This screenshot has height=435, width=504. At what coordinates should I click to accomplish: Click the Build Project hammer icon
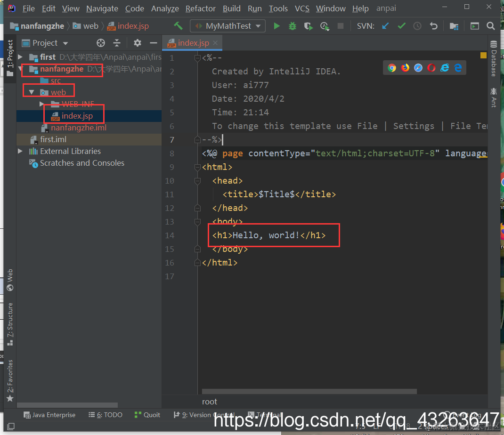click(x=178, y=26)
